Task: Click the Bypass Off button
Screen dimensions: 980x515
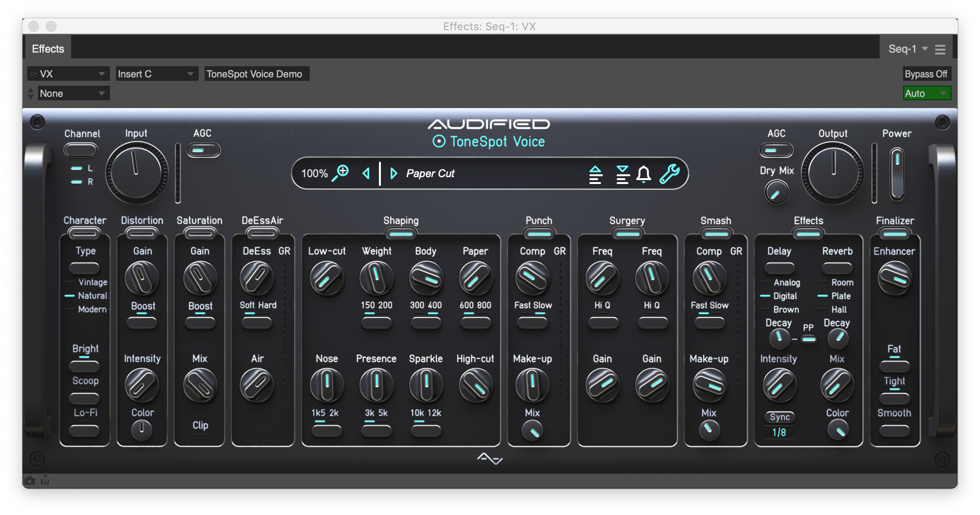Action: 926,74
